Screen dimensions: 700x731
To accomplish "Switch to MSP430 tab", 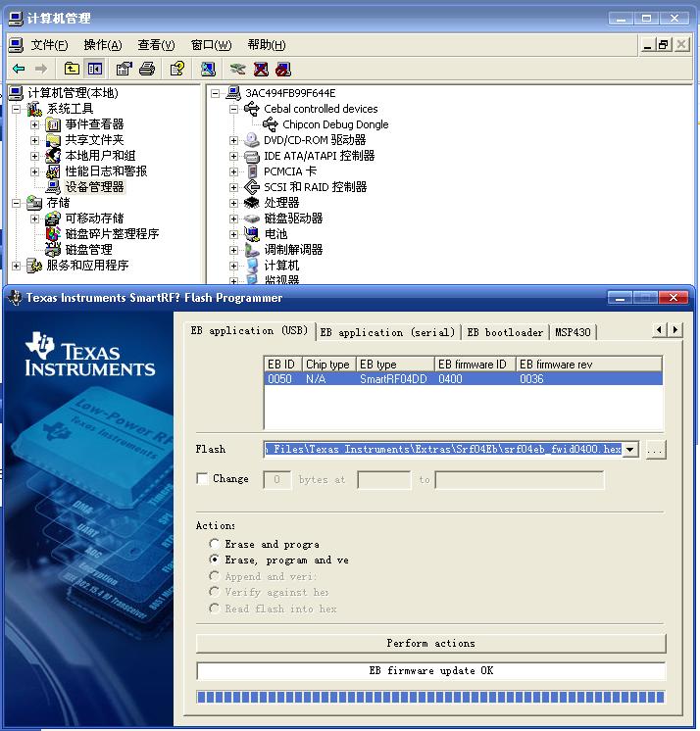I will point(573,332).
